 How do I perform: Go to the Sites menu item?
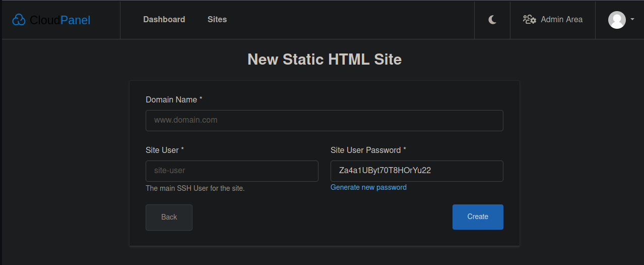pos(217,20)
